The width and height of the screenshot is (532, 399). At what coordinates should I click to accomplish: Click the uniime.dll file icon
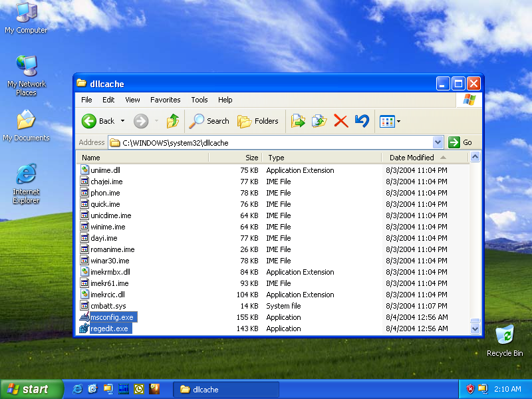pos(84,170)
